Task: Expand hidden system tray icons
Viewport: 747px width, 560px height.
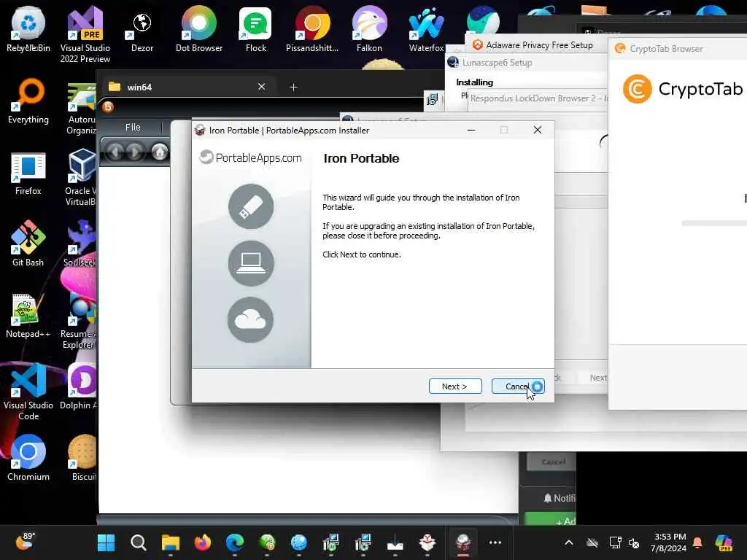Action: tap(569, 542)
